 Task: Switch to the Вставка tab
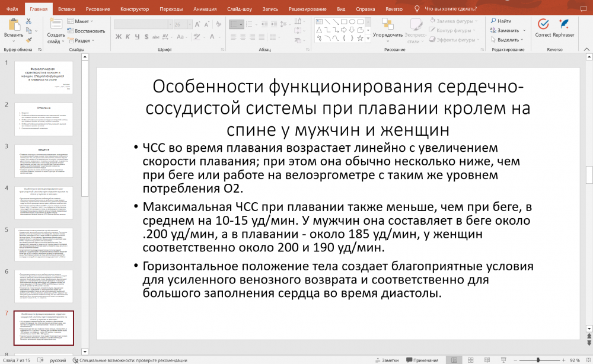(x=66, y=9)
